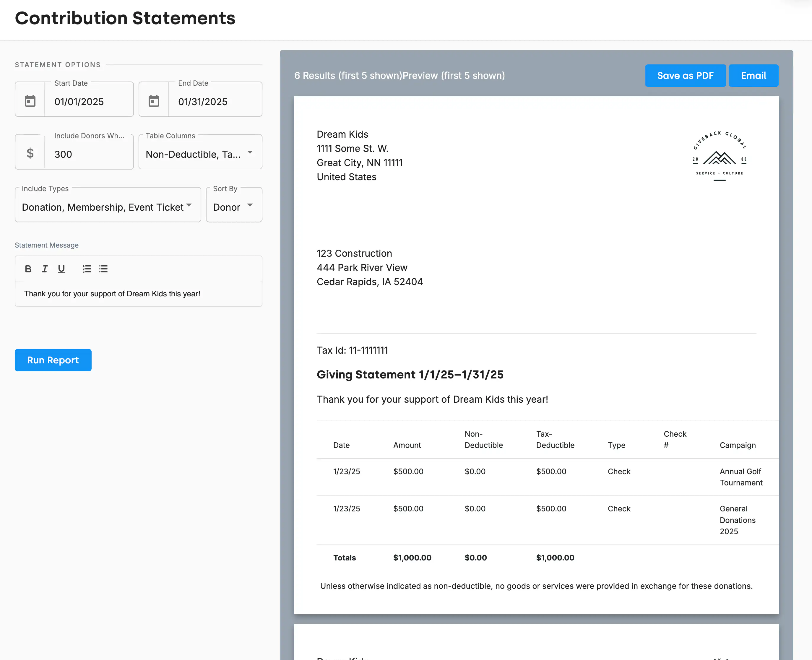Toggle bold formatting in Statement Message
The image size is (812, 660).
click(28, 269)
